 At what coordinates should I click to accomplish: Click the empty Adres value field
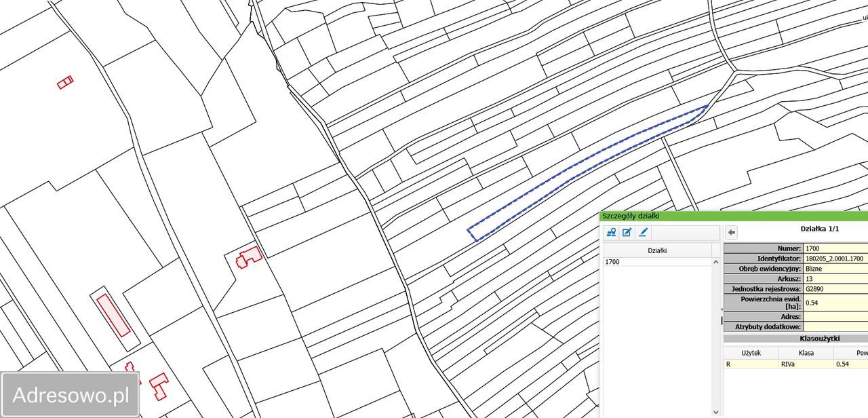835,317
